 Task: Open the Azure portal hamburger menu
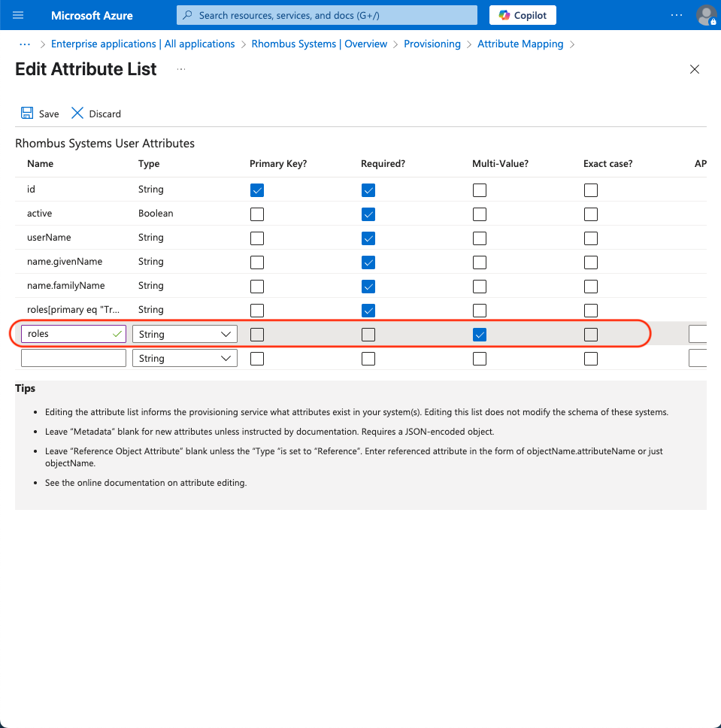tap(18, 15)
